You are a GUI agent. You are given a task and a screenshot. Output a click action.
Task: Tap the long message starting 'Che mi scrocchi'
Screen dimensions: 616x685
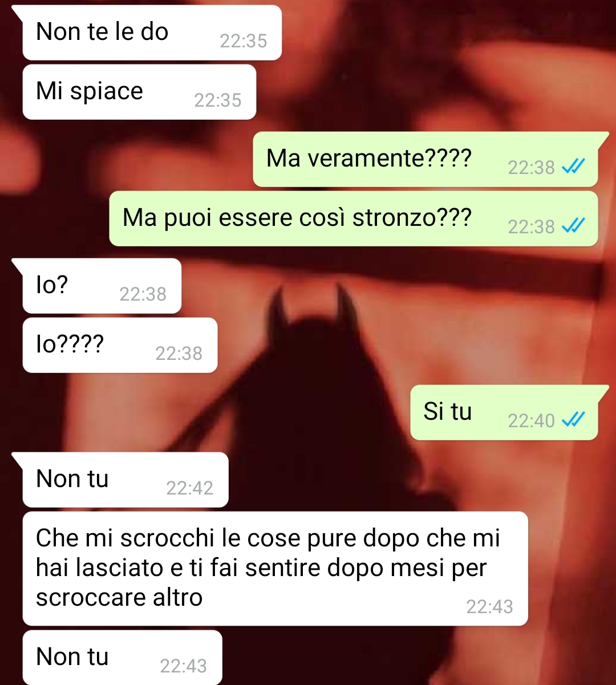pyautogui.click(x=275, y=569)
